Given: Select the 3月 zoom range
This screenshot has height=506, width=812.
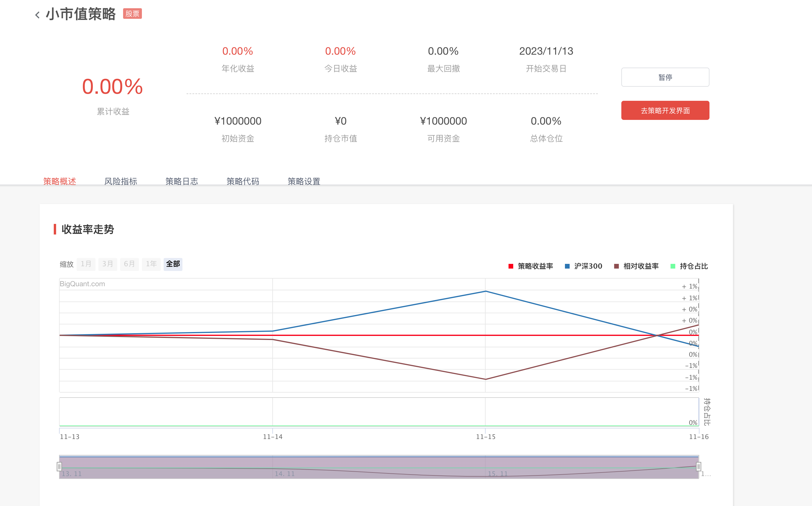Looking at the screenshot, I should coord(108,264).
